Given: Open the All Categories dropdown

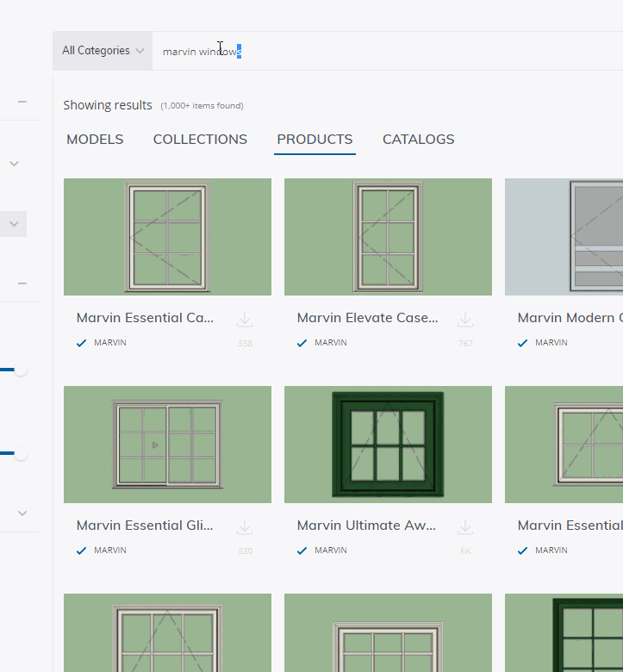Looking at the screenshot, I should click(x=103, y=51).
